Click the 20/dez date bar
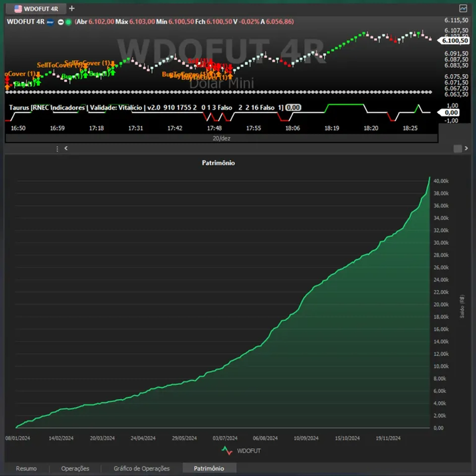The image size is (476, 476). 221,138
